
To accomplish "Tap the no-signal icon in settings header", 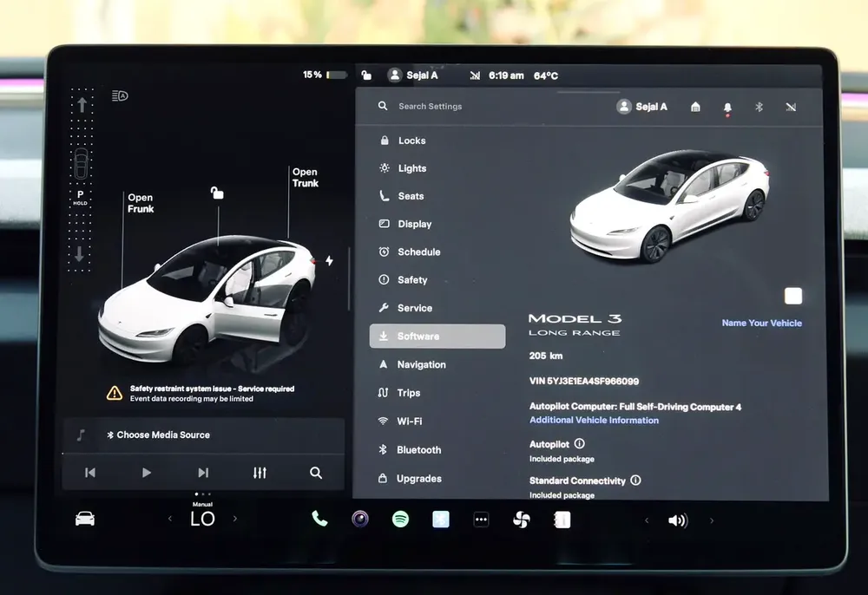I will point(791,107).
